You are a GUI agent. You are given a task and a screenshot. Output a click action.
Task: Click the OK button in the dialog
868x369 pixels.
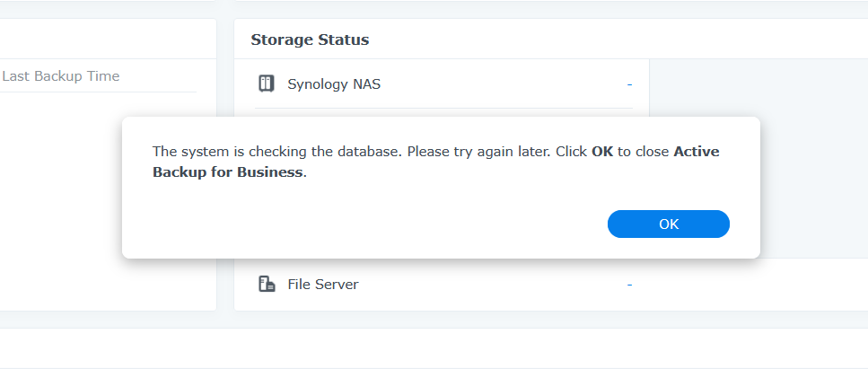point(668,224)
